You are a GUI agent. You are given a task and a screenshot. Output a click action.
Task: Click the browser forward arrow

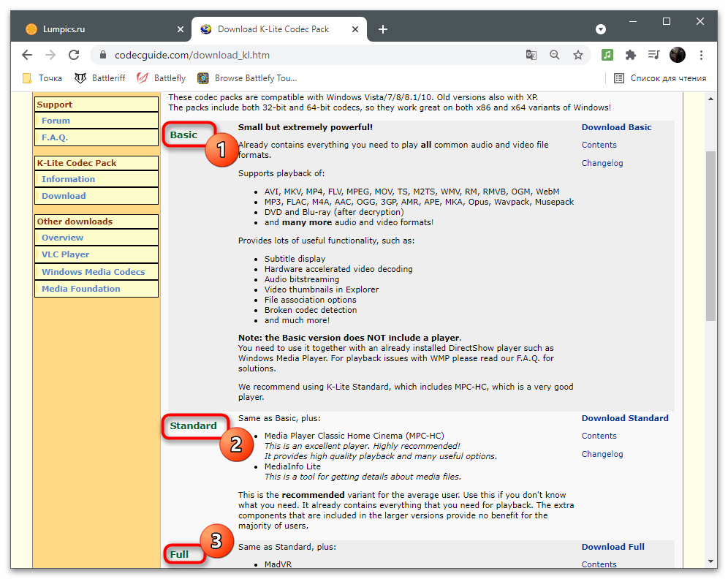point(50,56)
